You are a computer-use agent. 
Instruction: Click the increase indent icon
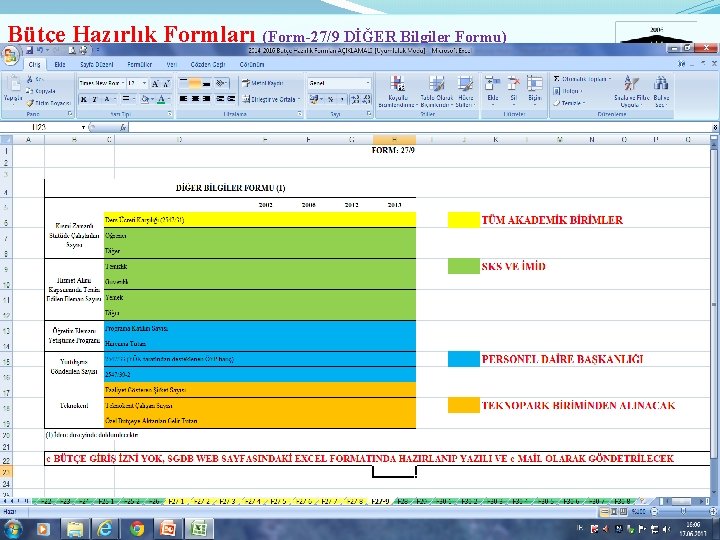click(231, 99)
